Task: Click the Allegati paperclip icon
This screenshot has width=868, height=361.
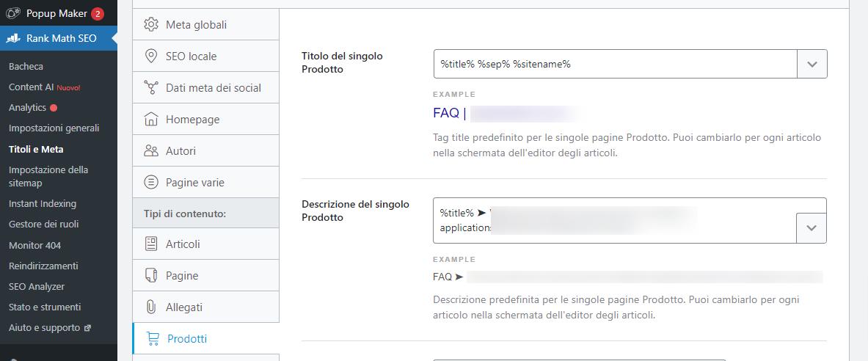Action: [152, 307]
